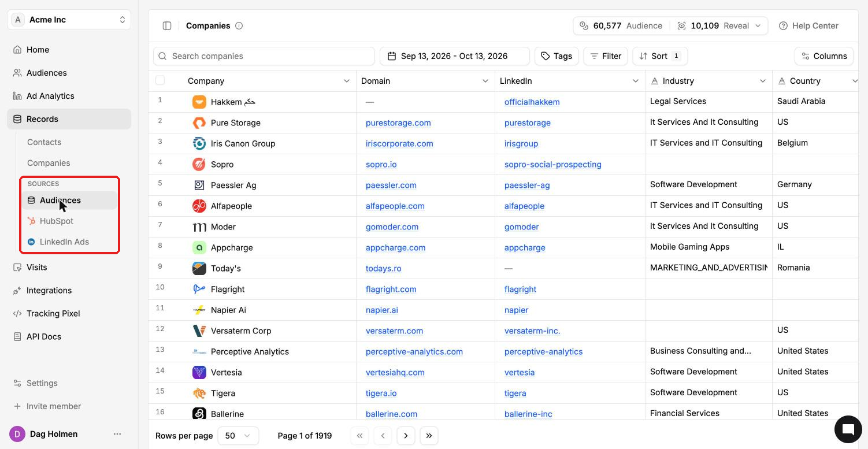
Task: Go to the previous page
Action: point(383,436)
